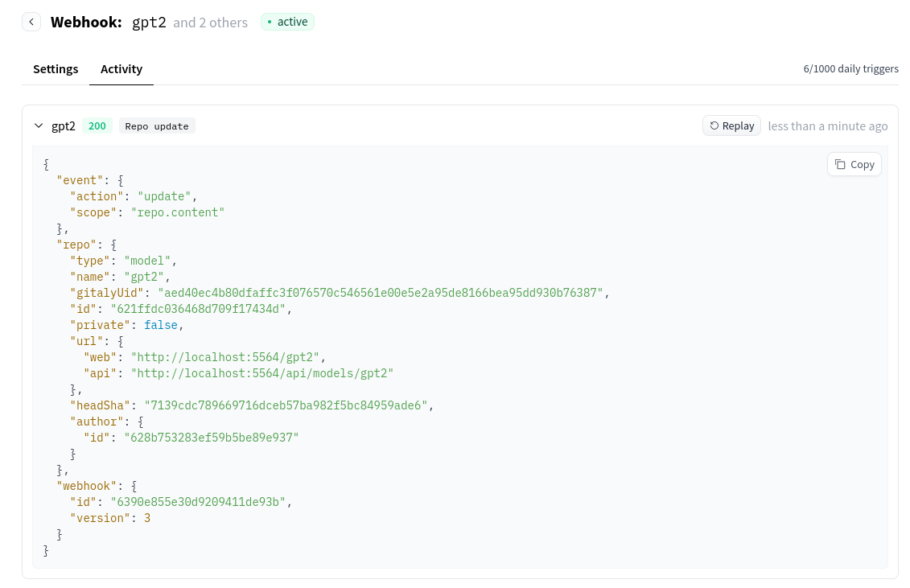Image resolution: width=910 pixels, height=588 pixels.
Task: Click the "and 2 others" text
Action: pos(210,23)
